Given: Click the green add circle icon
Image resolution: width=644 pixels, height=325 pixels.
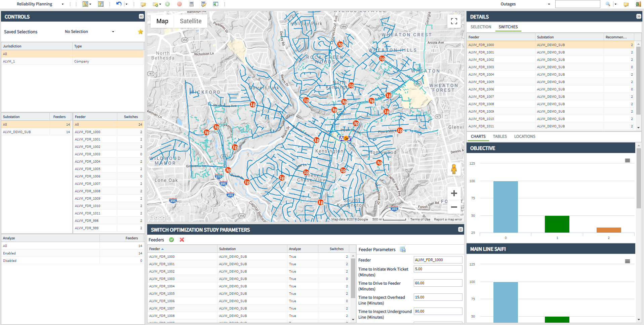Looking at the screenshot, I should 167,4.
